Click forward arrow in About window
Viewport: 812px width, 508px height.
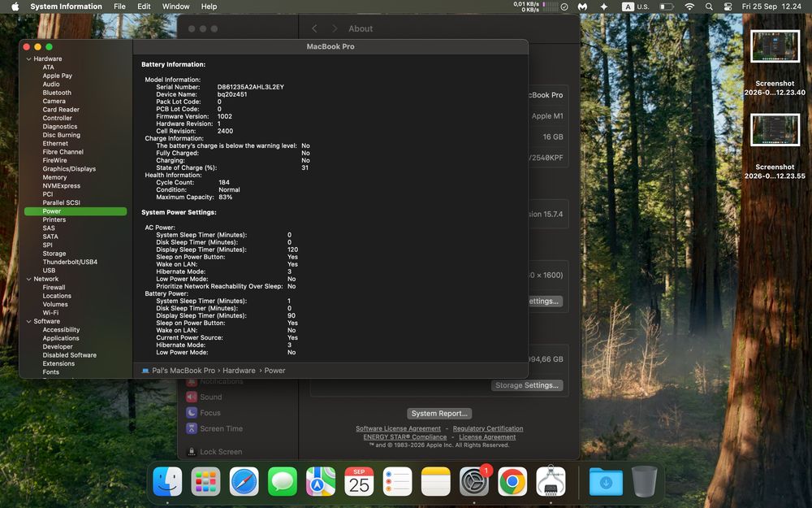pos(335,28)
